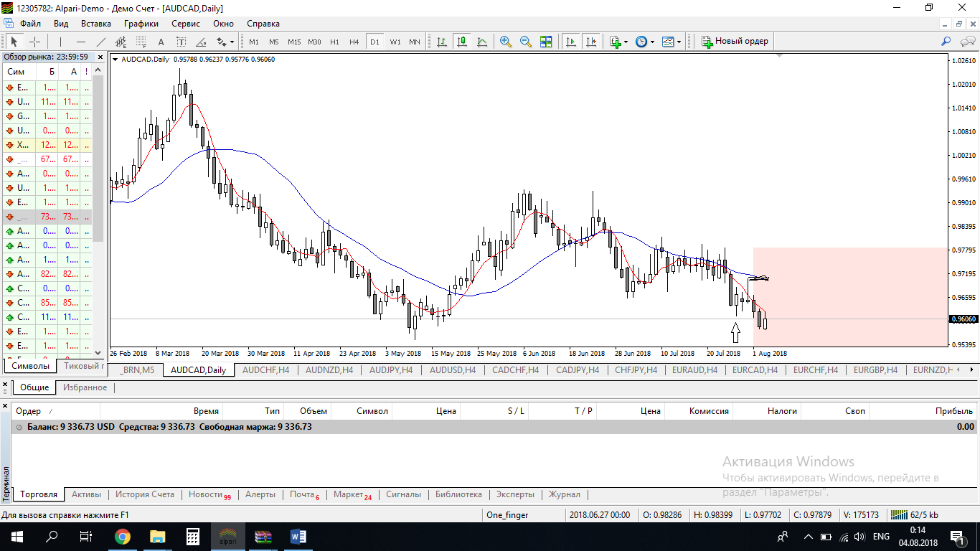
Task: Open Microsoft Word from the taskbar
Action: (298, 536)
